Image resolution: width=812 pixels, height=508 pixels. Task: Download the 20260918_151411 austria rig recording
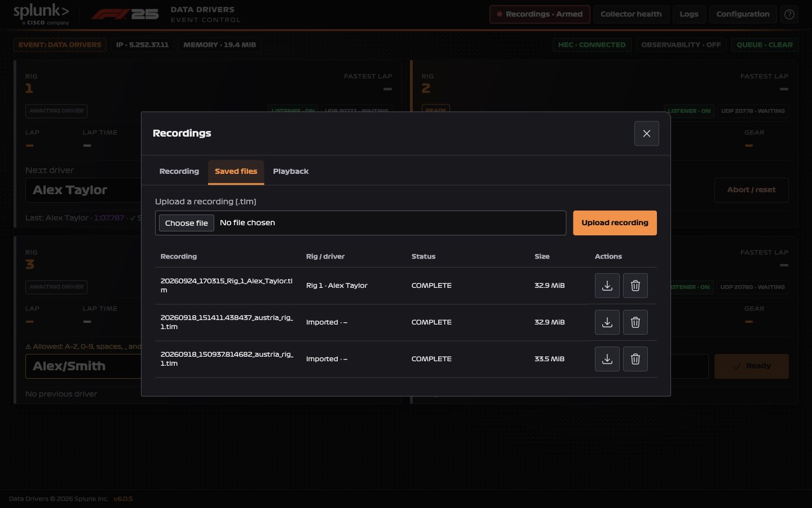607,322
